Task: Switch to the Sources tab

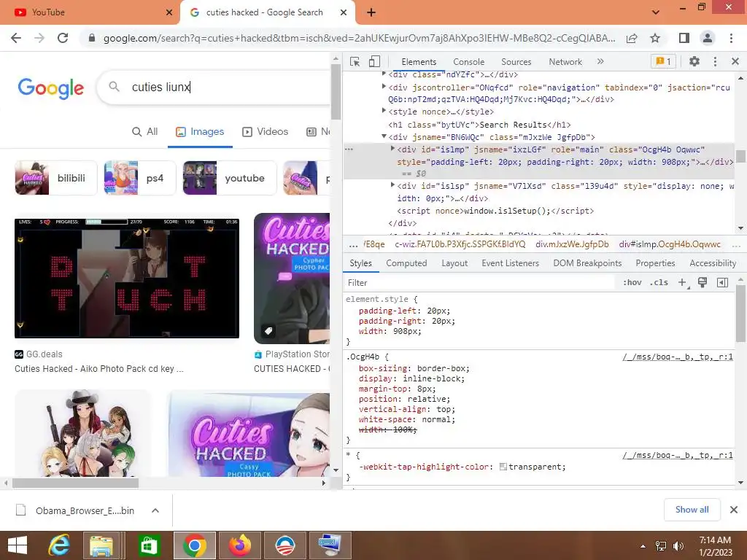Action: [x=516, y=62]
